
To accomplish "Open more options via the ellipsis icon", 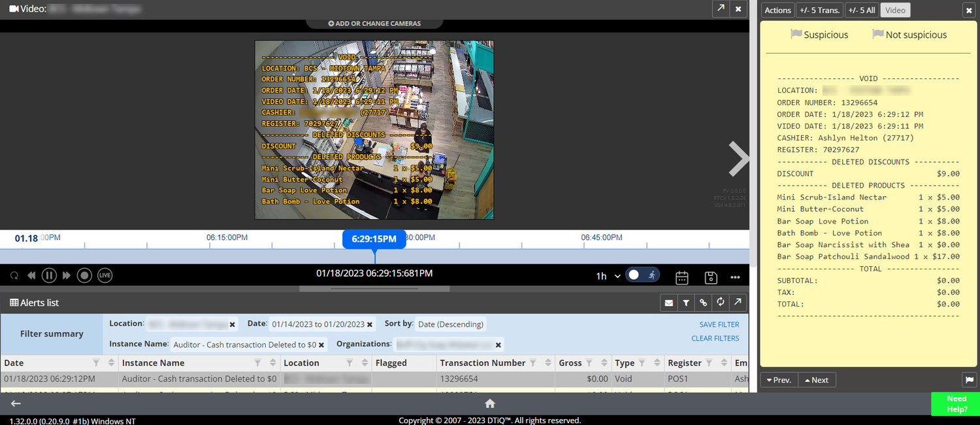I will click(x=735, y=275).
